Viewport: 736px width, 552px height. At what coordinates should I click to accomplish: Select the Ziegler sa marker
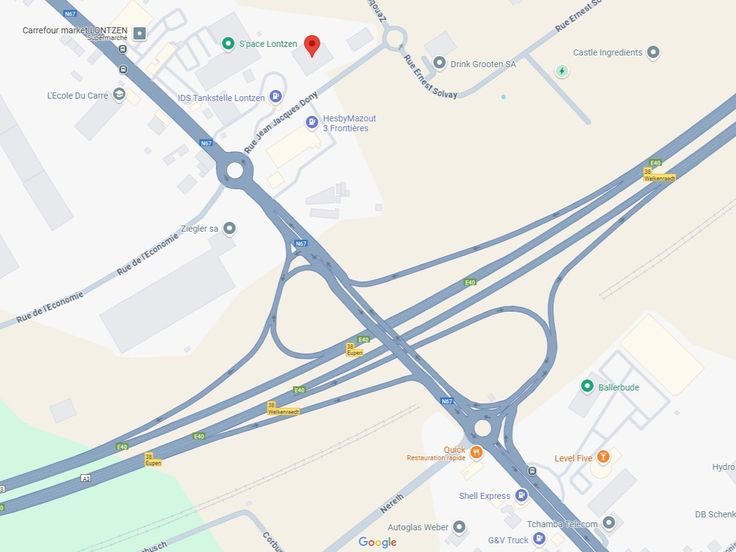click(x=229, y=229)
